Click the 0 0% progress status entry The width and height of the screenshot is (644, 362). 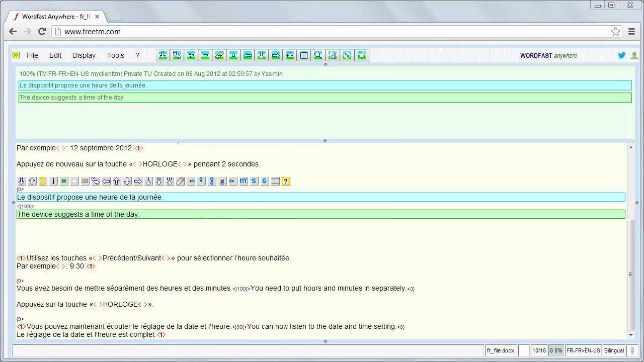tap(556, 350)
